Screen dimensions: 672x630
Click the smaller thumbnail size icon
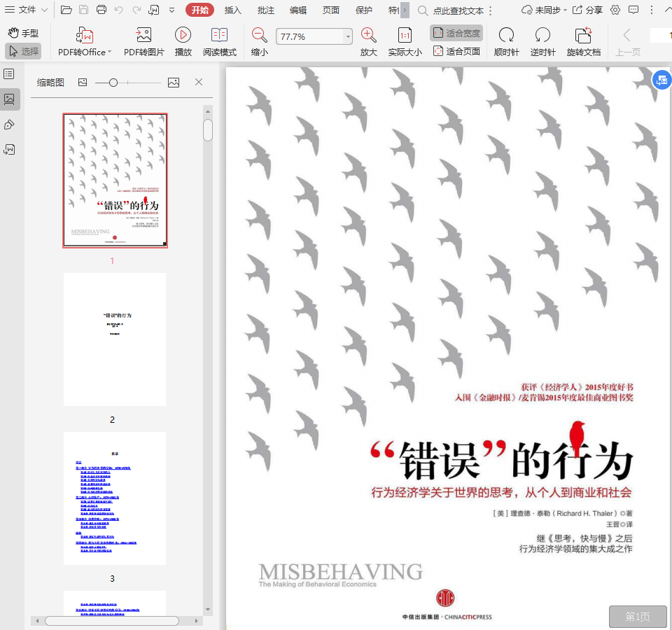(x=83, y=83)
